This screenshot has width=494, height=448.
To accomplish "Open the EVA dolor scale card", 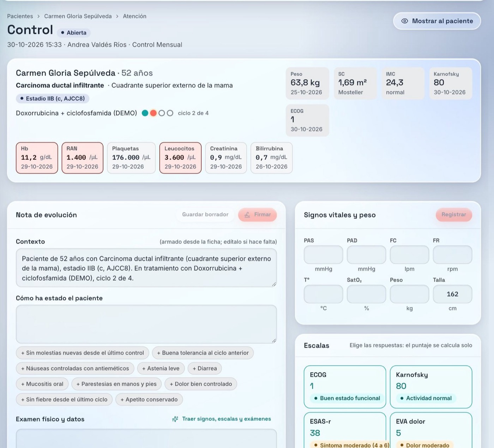I will [431, 430].
